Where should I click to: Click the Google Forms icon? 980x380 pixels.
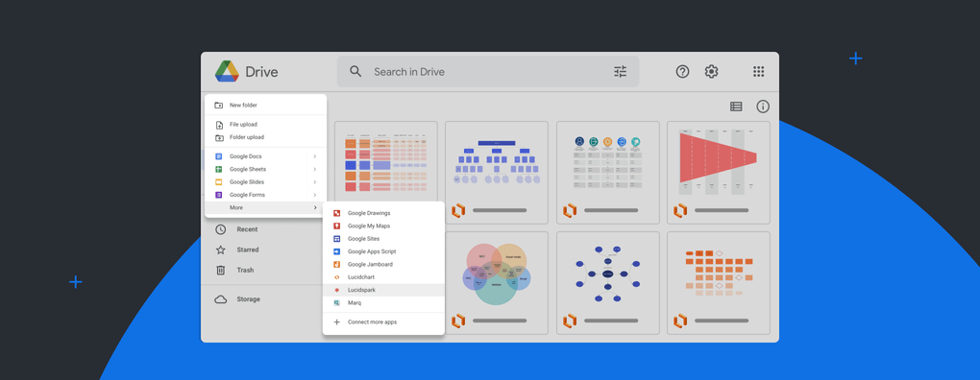click(219, 195)
